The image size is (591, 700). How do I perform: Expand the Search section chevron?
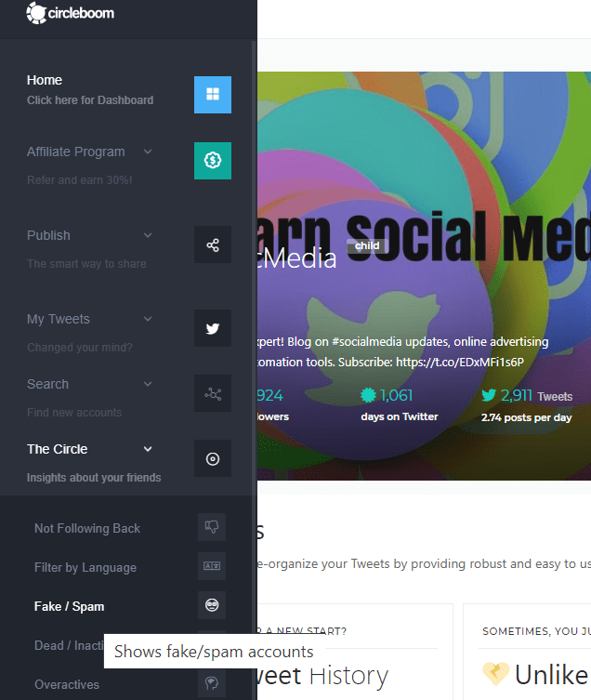148,384
